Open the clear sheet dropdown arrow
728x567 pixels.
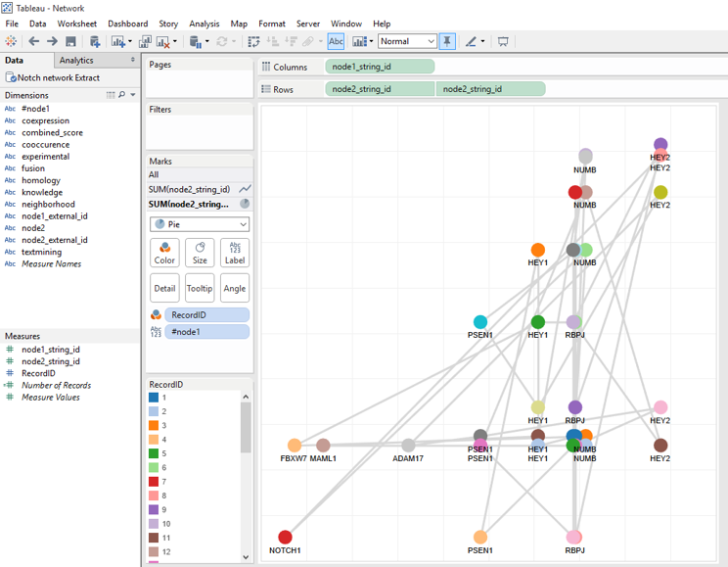[x=174, y=41]
